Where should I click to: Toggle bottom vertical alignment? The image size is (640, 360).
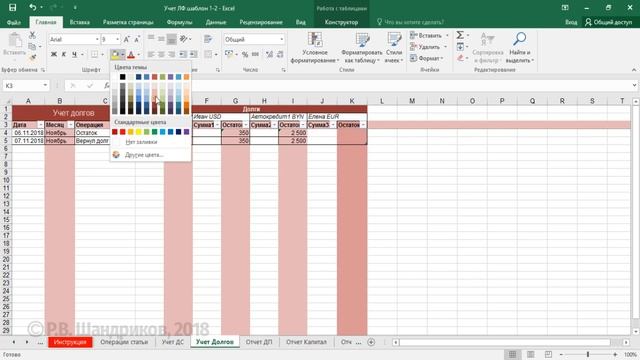click(x=172, y=39)
